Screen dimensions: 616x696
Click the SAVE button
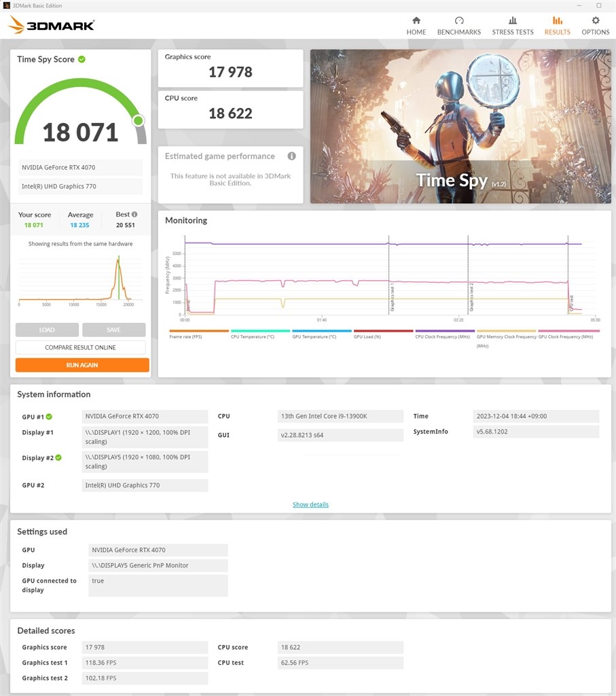pyautogui.click(x=113, y=330)
